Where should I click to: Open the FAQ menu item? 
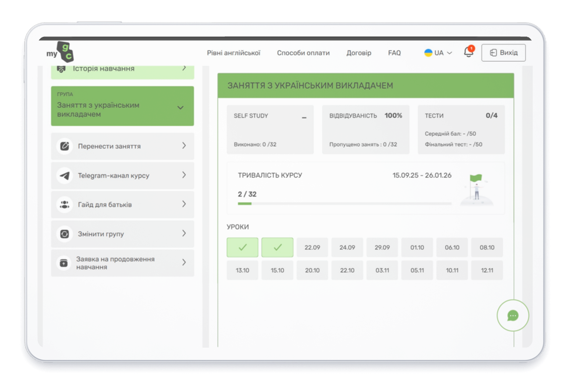pyautogui.click(x=394, y=53)
